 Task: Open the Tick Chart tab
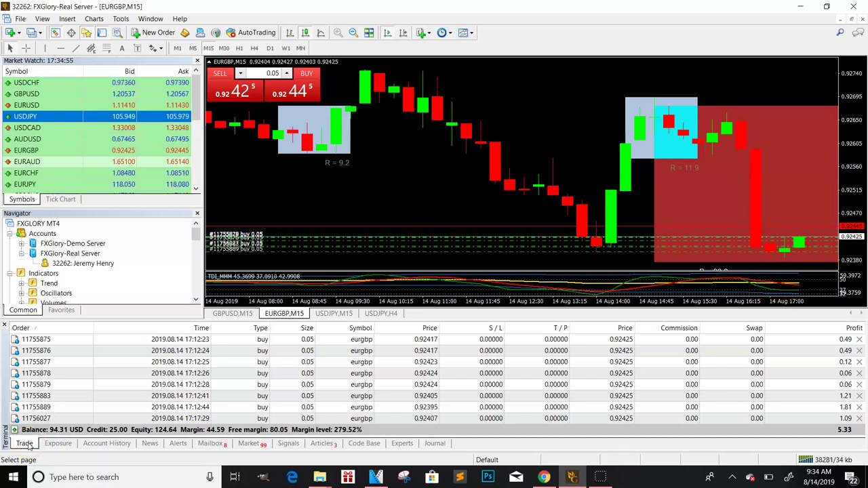tap(61, 199)
